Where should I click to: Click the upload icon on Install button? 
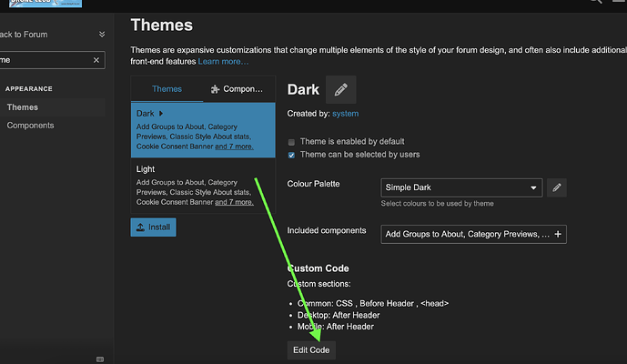pyautogui.click(x=140, y=227)
